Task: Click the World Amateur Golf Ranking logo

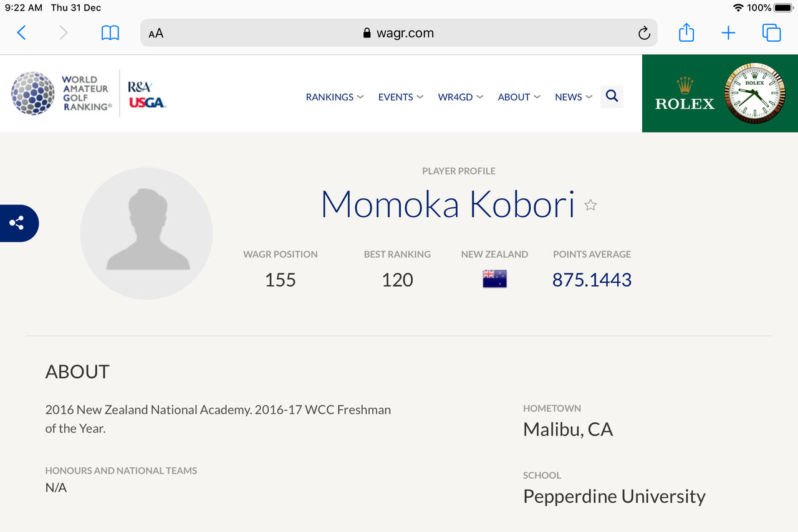Action: tap(61, 93)
